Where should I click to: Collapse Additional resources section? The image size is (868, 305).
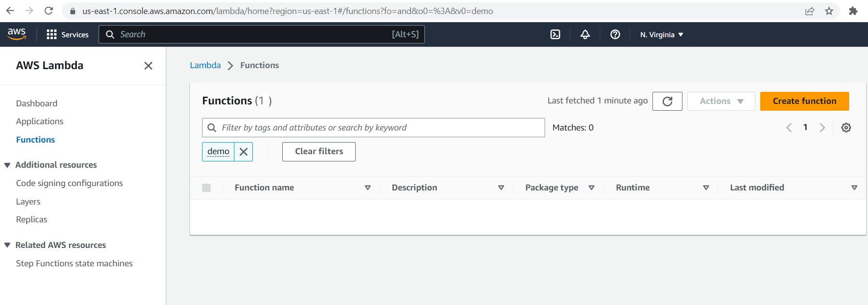pyautogui.click(x=7, y=165)
